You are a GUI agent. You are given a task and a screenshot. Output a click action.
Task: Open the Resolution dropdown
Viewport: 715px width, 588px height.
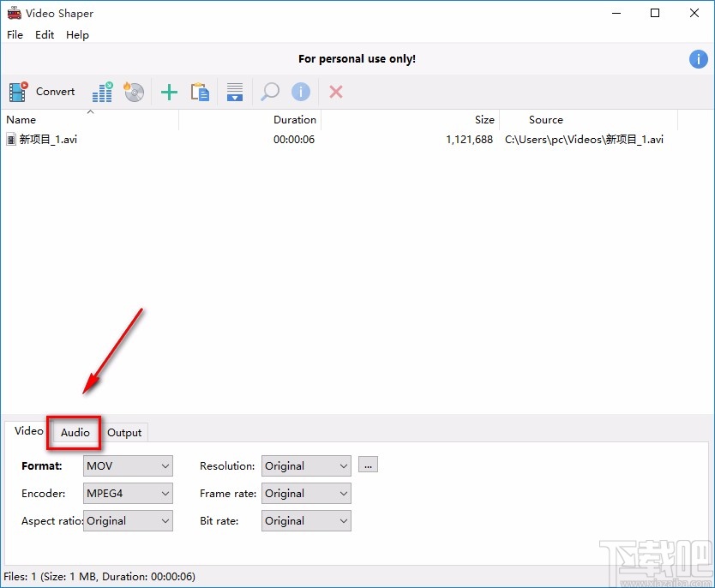306,465
